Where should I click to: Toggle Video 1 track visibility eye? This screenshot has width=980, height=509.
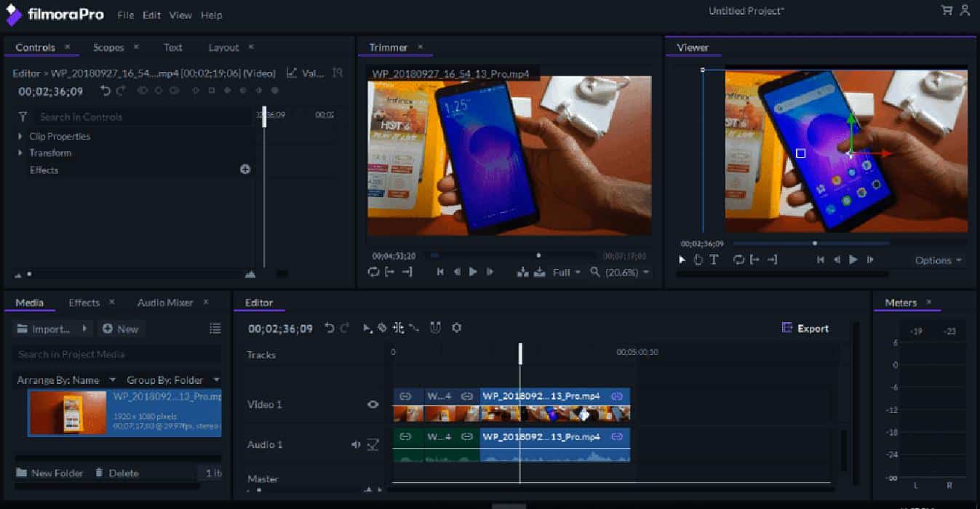tap(373, 404)
